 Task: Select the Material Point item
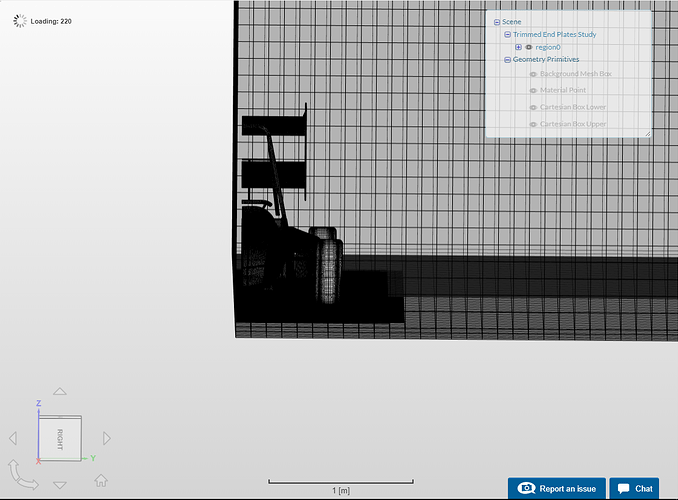pos(563,90)
